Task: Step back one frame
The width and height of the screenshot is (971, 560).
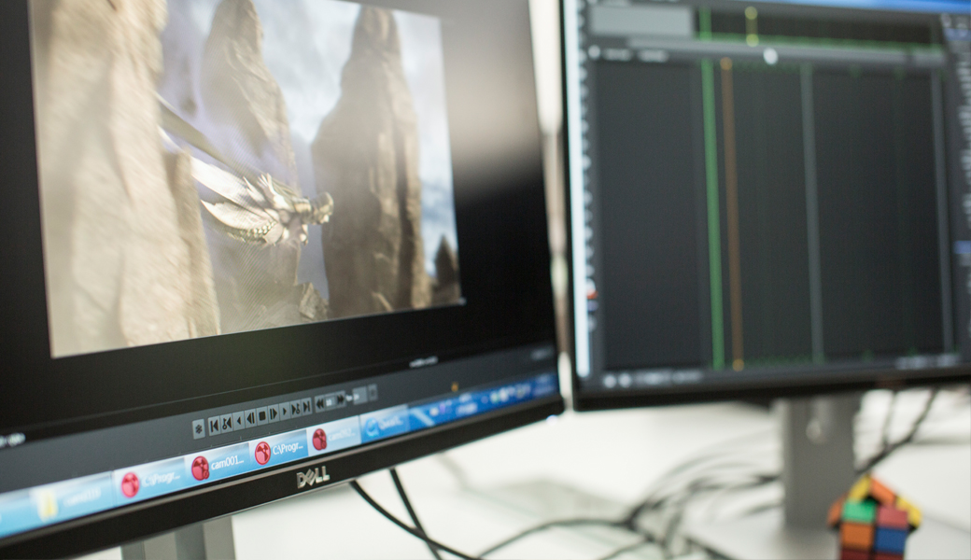Action: pyautogui.click(x=251, y=418)
